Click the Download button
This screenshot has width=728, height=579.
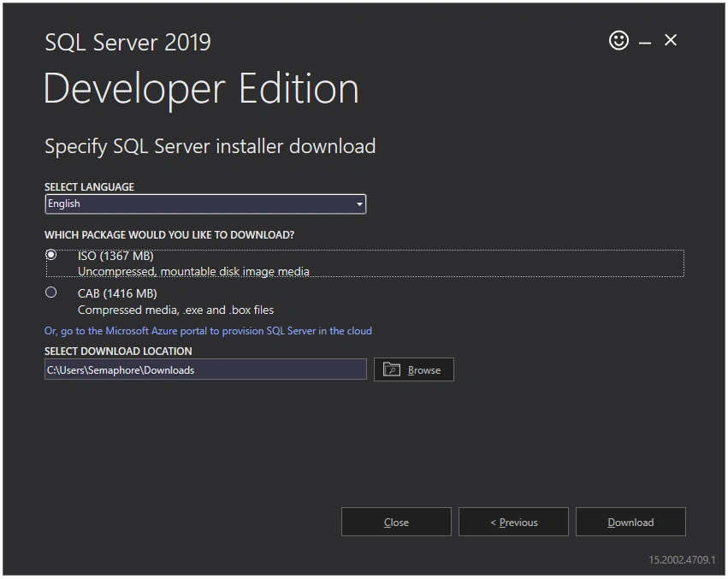pyautogui.click(x=630, y=522)
